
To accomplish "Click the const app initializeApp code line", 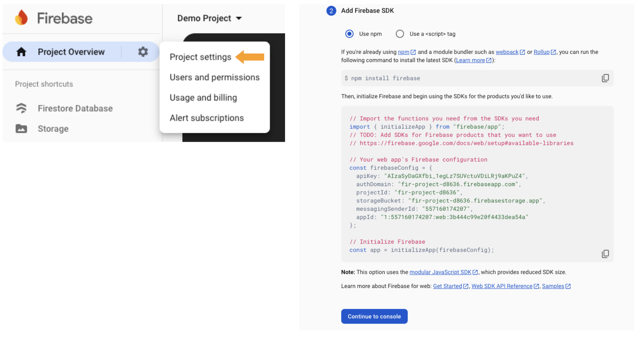I will tap(422, 250).
